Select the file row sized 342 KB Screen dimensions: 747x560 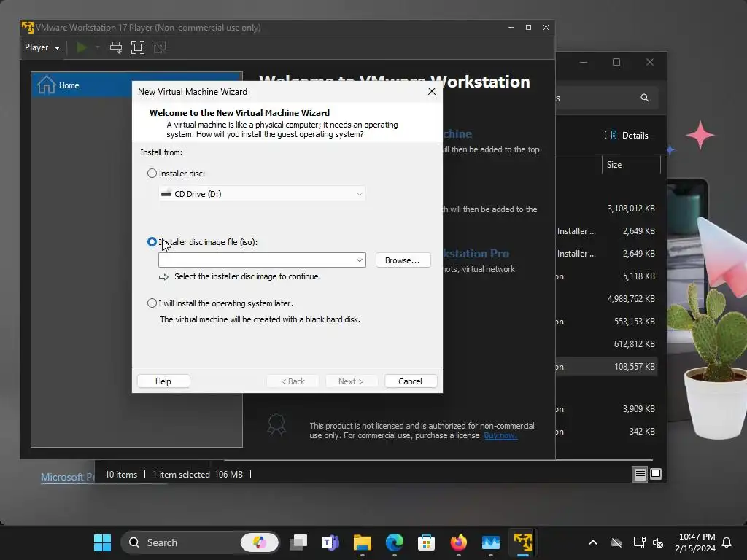608,432
